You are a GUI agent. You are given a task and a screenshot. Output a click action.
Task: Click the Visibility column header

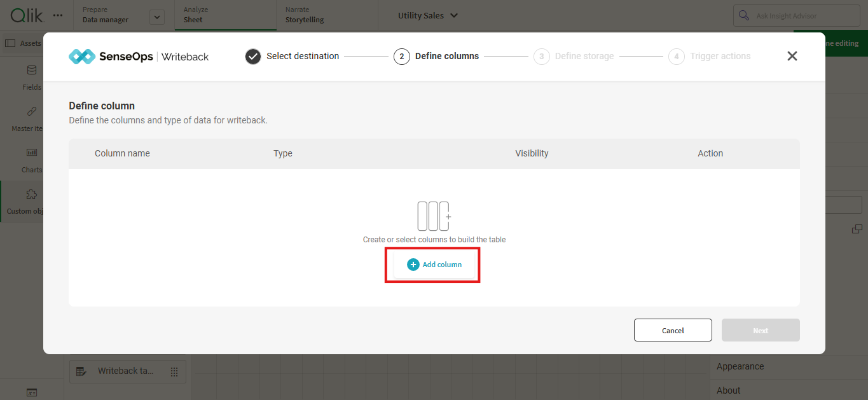[532, 153]
